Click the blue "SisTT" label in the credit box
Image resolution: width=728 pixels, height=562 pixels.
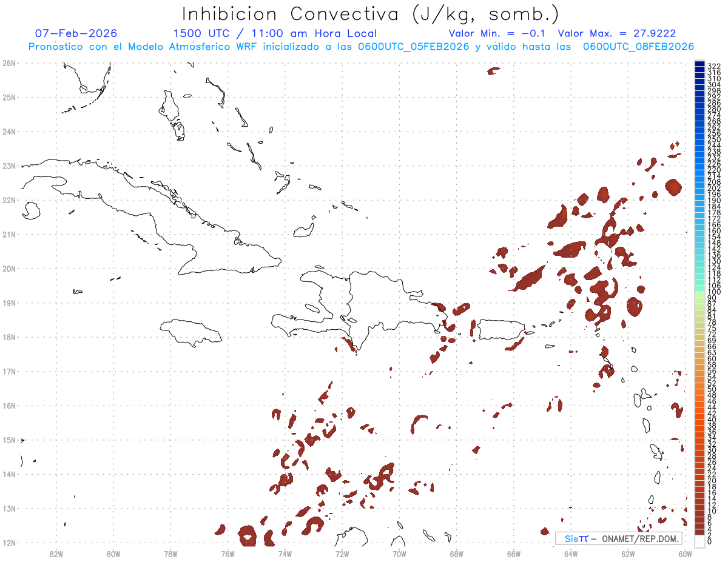pyautogui.click(x=576, y=538)
